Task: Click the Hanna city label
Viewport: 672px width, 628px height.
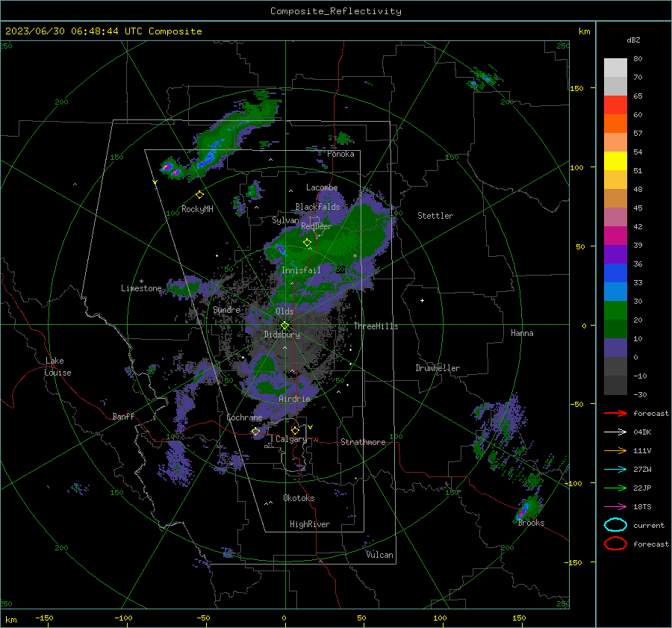Action: coord(522,333)
